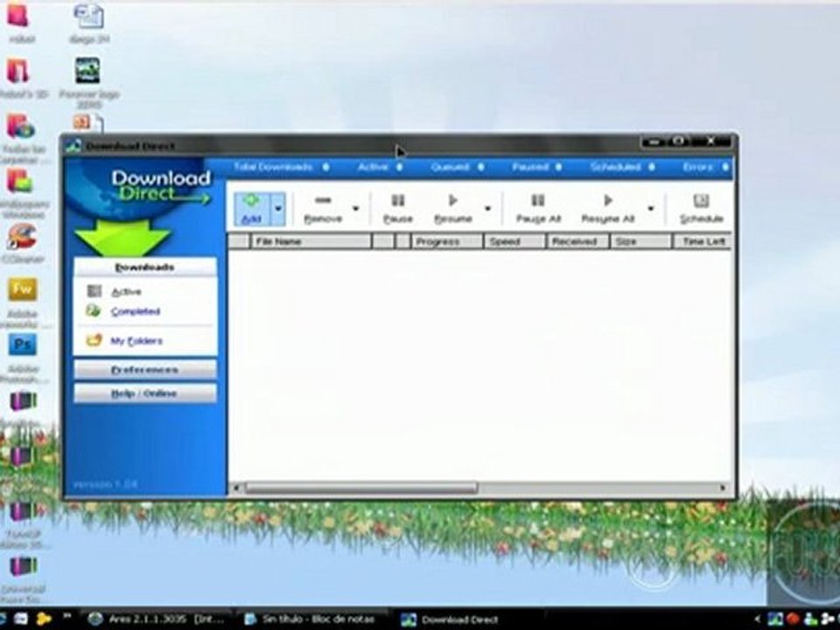The width and height of the screenshot is (840, 630).
Task: Sort by Size column header
Action: [x=640, y=241]
